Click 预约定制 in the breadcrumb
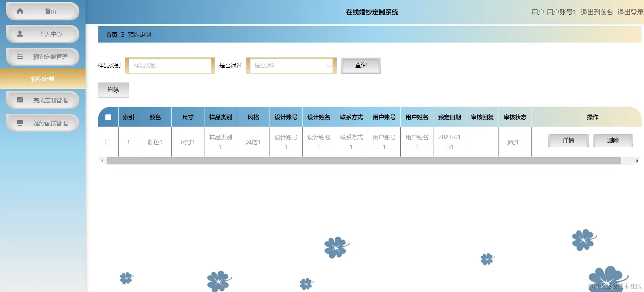The width and height of the screenshot is (644, 292). (139, 35)
